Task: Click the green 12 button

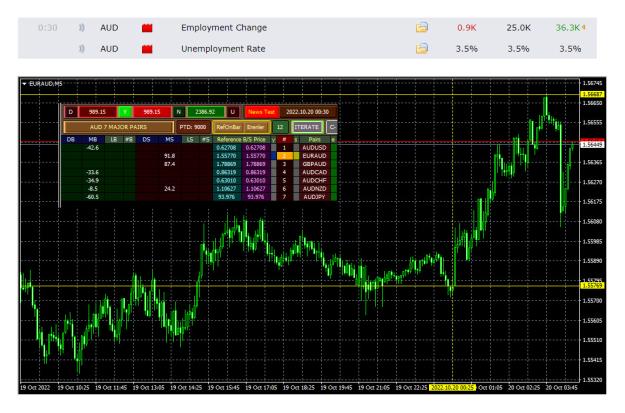Action: point(280,127)
